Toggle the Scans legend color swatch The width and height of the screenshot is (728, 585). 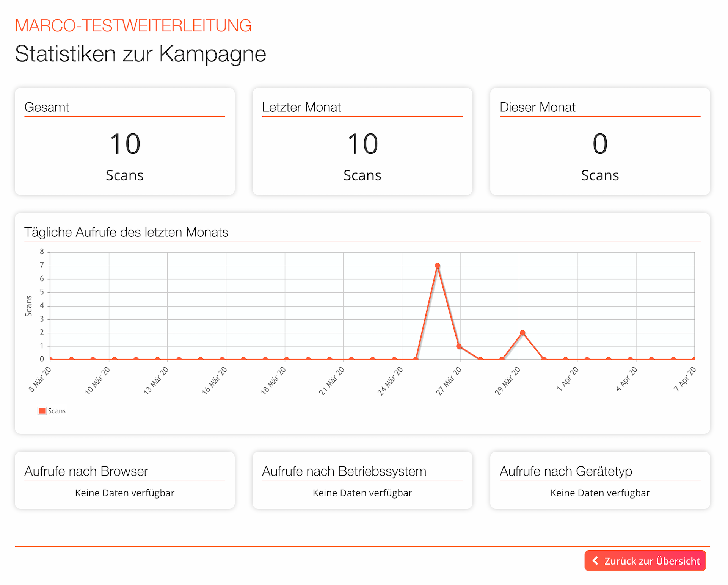tap(42, 411)
